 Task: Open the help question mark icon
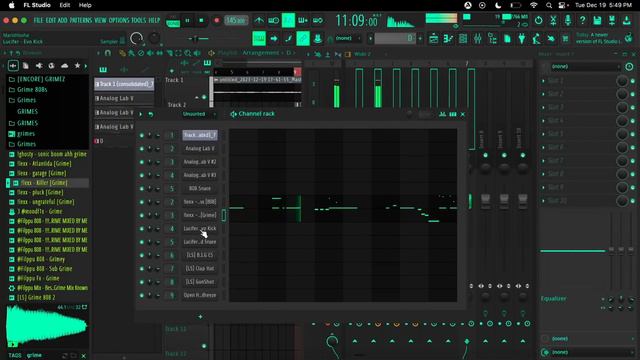[582, 20]
